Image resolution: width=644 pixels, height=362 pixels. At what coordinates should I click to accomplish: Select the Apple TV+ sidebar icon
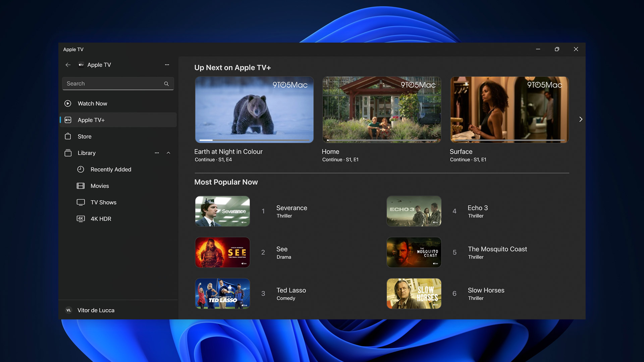68,120
